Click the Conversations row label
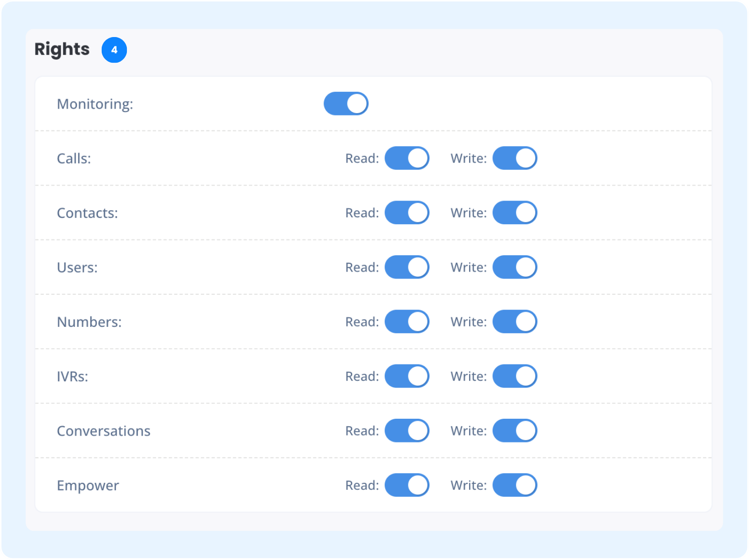Image resolution: width=749 pixels, height=560 pixels. [x=104, y=431]
